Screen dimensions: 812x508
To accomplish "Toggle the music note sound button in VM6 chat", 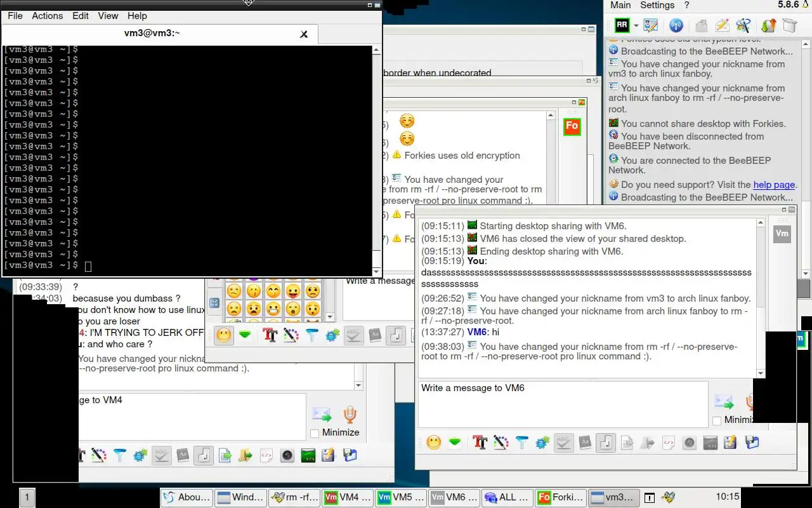I will 606,443.
